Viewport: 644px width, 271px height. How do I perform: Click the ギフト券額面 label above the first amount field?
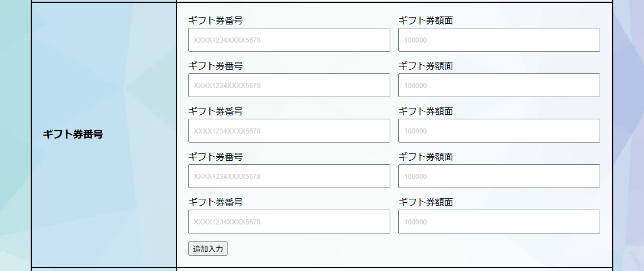(426, 20)
